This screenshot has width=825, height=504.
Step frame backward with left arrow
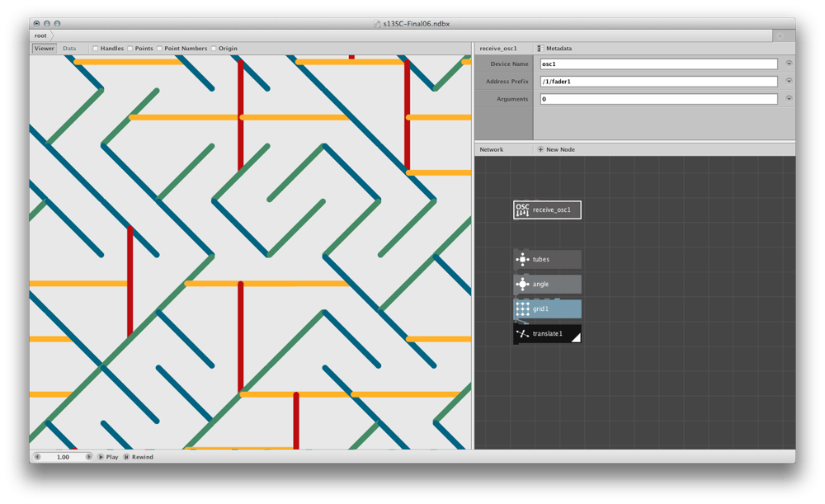pos(37,457)
